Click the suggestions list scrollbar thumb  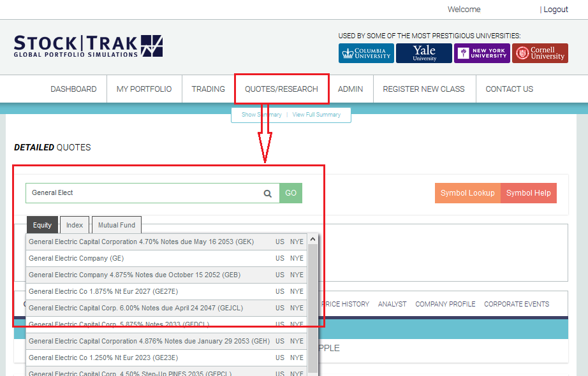click(x=312, y=309)
